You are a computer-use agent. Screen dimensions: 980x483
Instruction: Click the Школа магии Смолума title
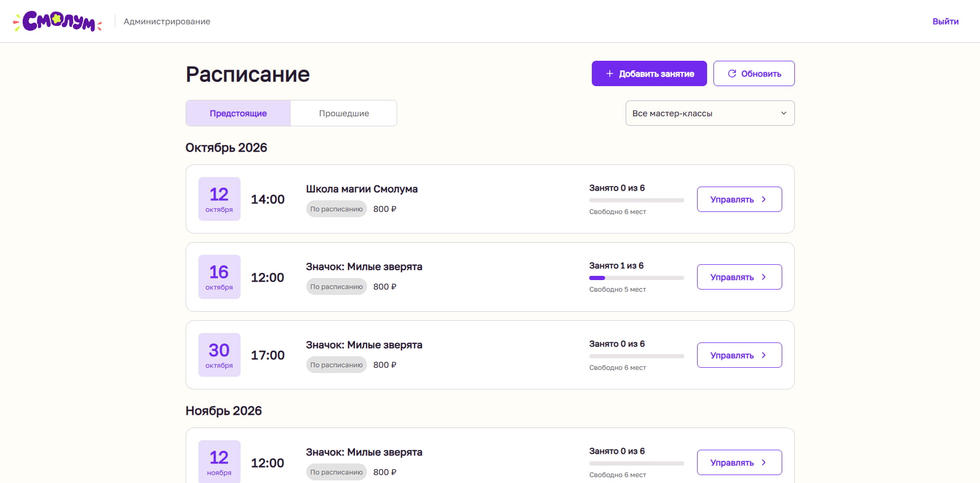point(362,189)
